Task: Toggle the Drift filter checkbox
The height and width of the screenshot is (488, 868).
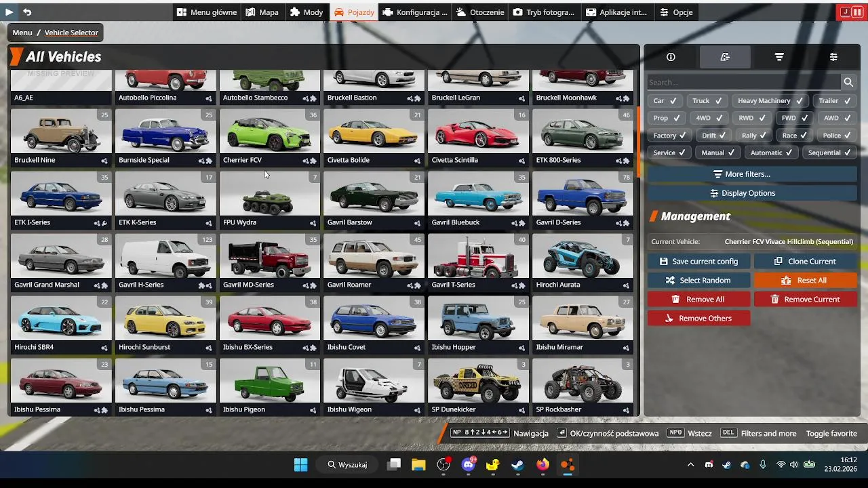Action: coord(714,136)
